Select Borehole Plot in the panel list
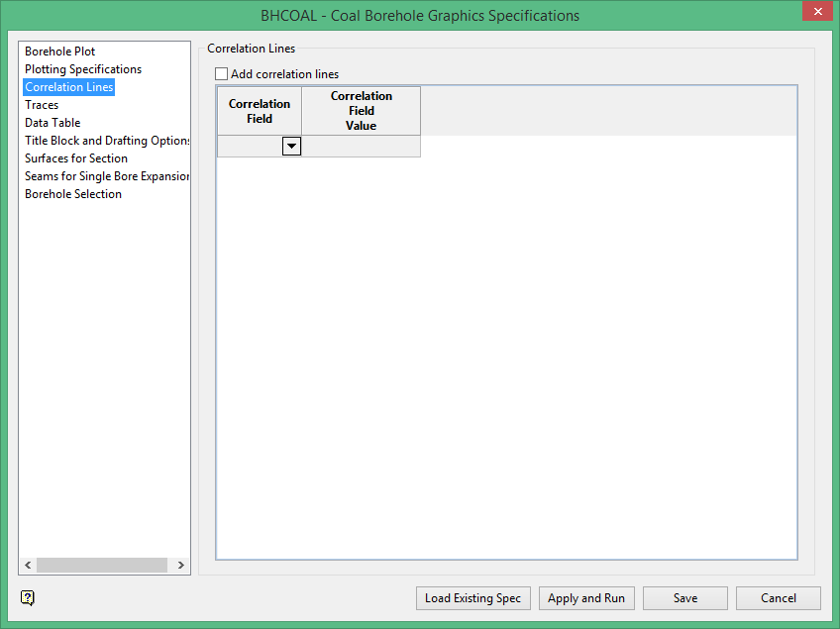This screenshot has height=629, width=840. click(60, 52)
